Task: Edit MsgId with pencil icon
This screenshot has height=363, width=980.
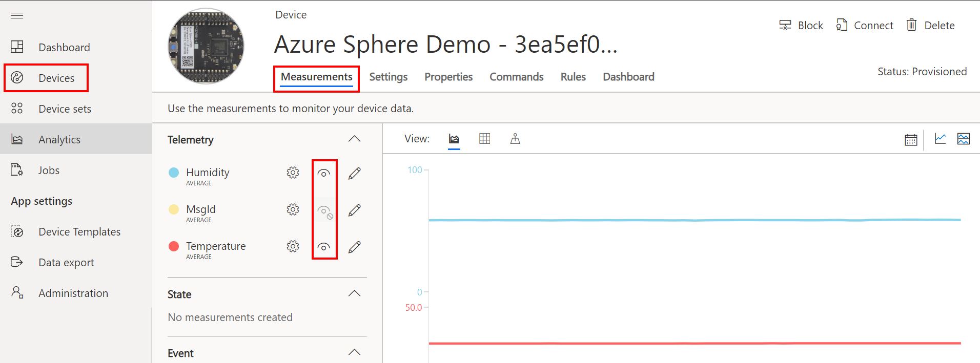Action: point(354,210)
